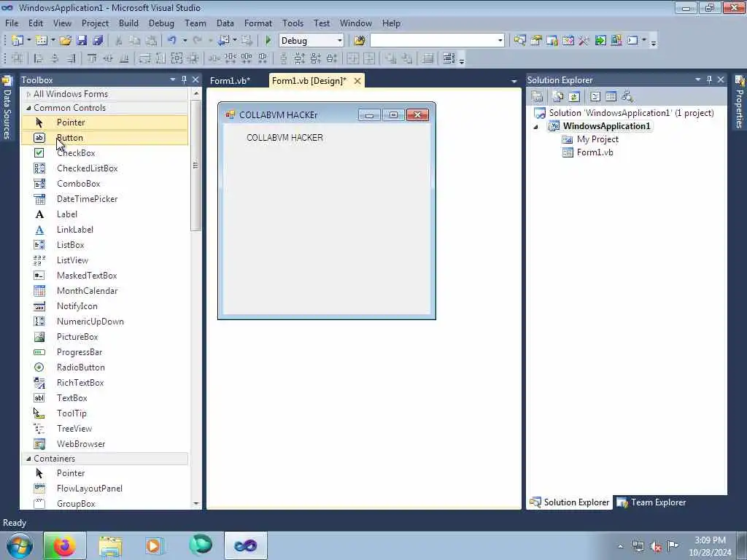Open the Extension Manager tools icon
The image size is (747, 560).
point(584,41)
